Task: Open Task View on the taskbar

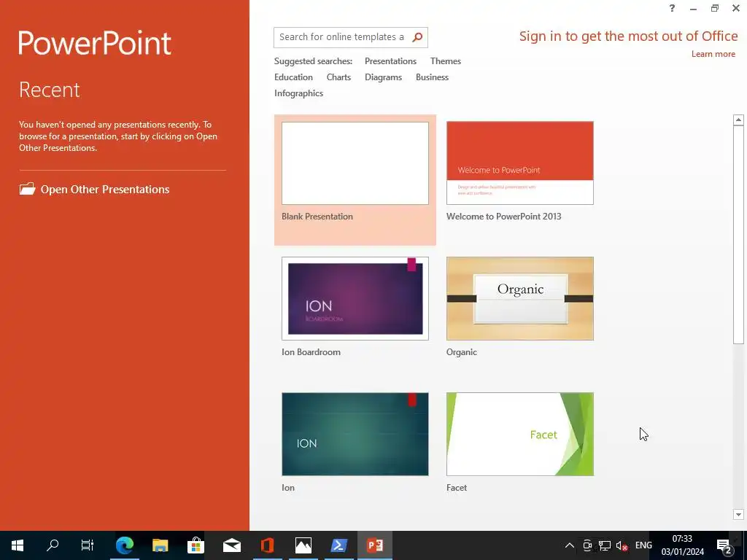Action: [x=88, y=545]
